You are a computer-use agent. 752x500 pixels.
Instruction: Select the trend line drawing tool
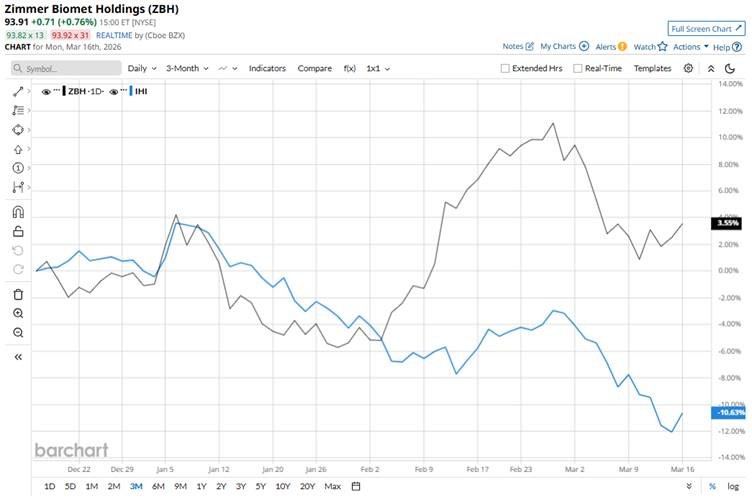click(18, 91)
